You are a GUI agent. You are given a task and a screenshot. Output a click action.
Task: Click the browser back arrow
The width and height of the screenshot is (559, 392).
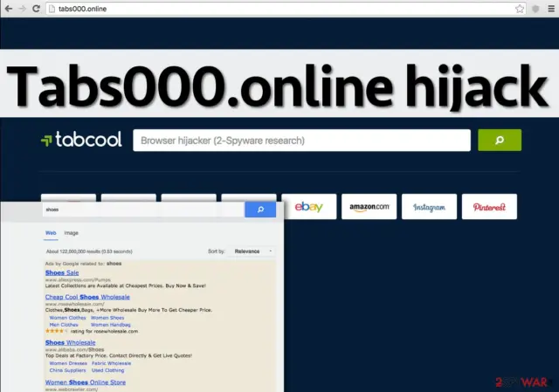[x=9, y=9]
